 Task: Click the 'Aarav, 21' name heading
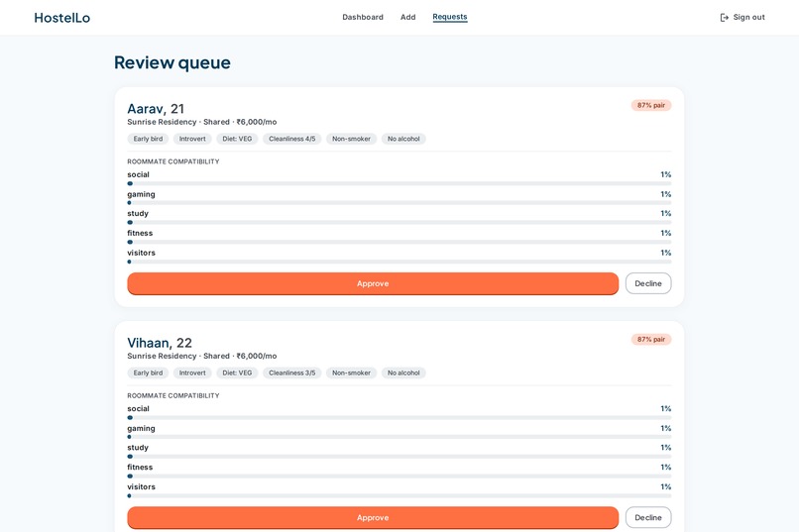coord(156,109)
